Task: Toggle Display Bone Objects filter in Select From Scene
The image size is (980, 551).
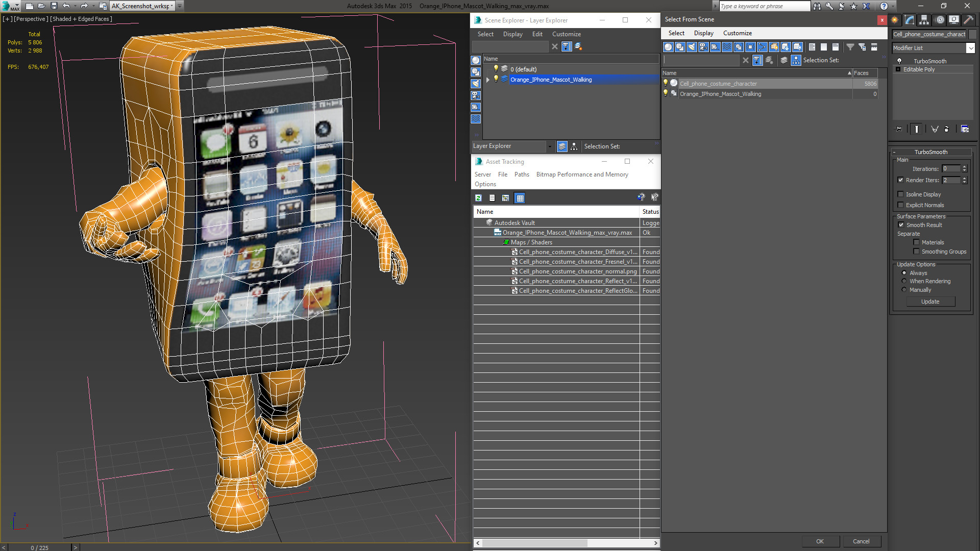Action: click(762, 47)
